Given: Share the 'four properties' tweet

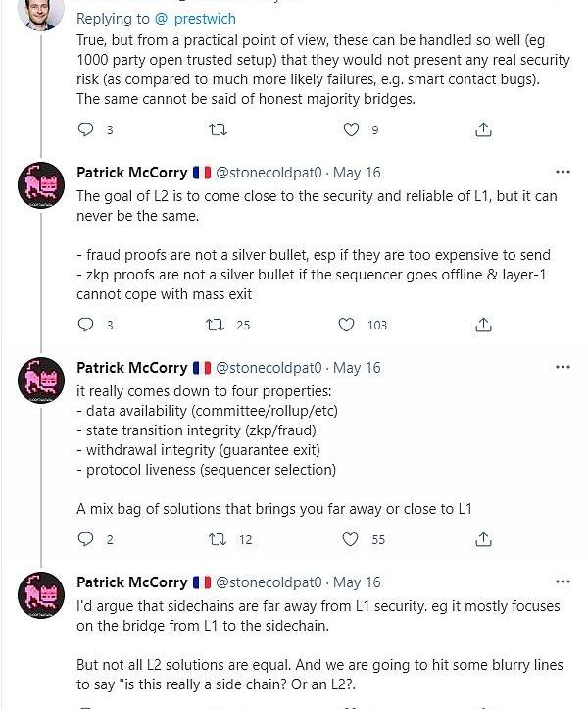Looking at the screenshot, I should (483, 538).
